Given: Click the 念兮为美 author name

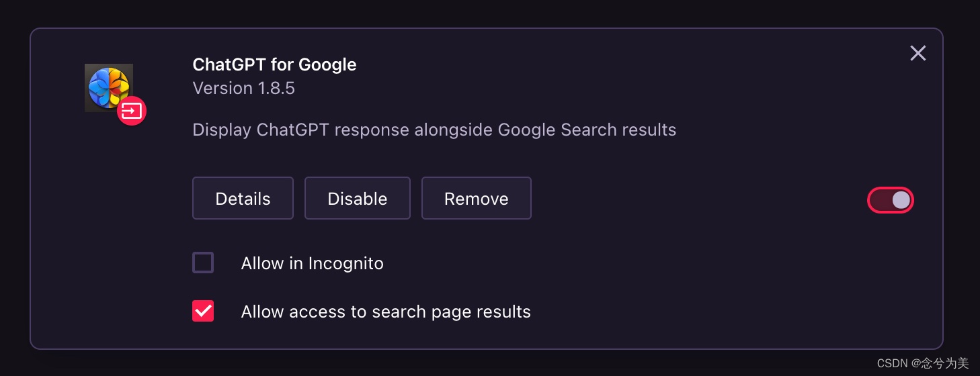Looking at the screenshot, I should point(948,363).
